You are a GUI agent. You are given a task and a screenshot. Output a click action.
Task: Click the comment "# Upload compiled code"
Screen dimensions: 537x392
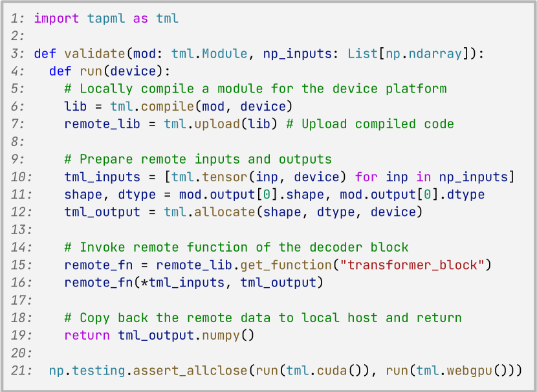pyautogui.click(x=370, y=124)
